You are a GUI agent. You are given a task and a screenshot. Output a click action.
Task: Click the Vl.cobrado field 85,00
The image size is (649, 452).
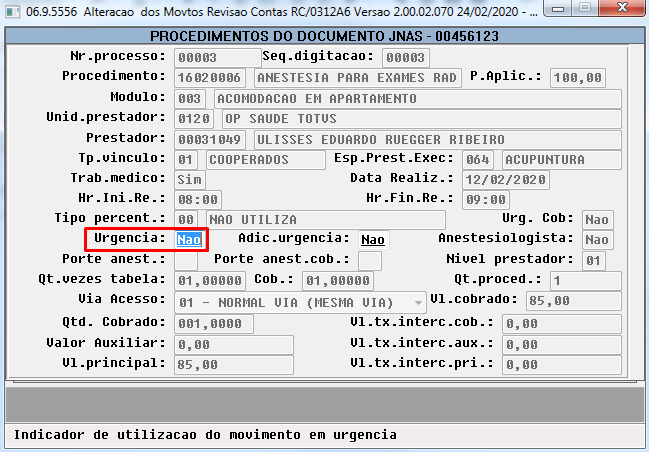click(574, 301)
